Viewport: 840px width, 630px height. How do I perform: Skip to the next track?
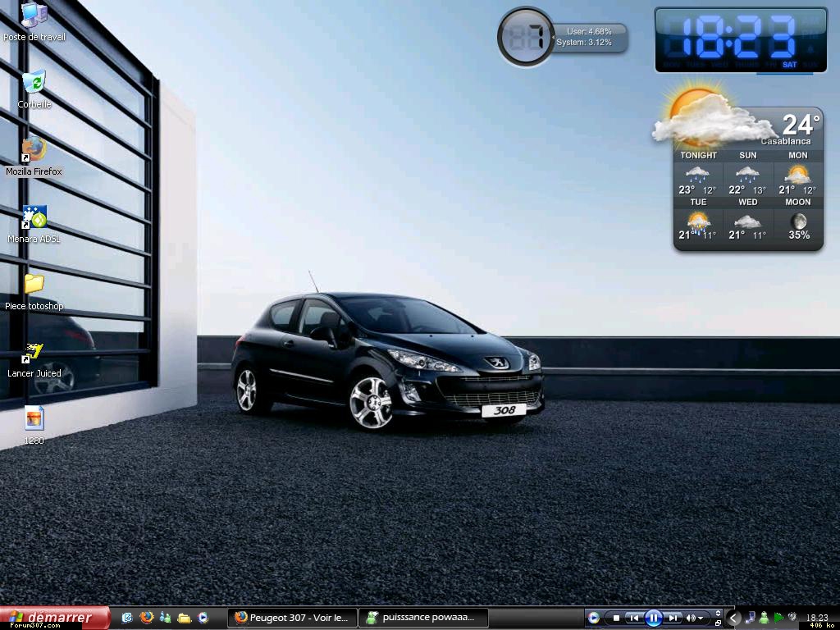[673, 619]
